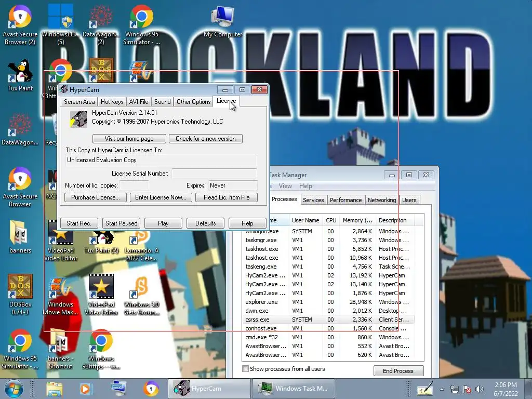Open the Sound tab in HyperCam
The width and height of the screenshot is (532, 399).
(x=163, y=102)
